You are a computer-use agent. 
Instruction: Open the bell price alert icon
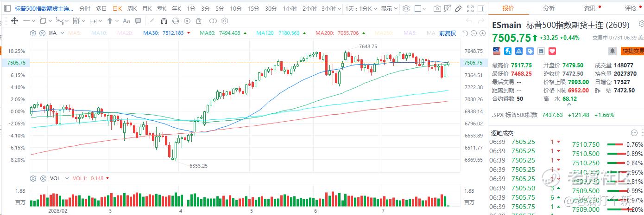(612, 51)
